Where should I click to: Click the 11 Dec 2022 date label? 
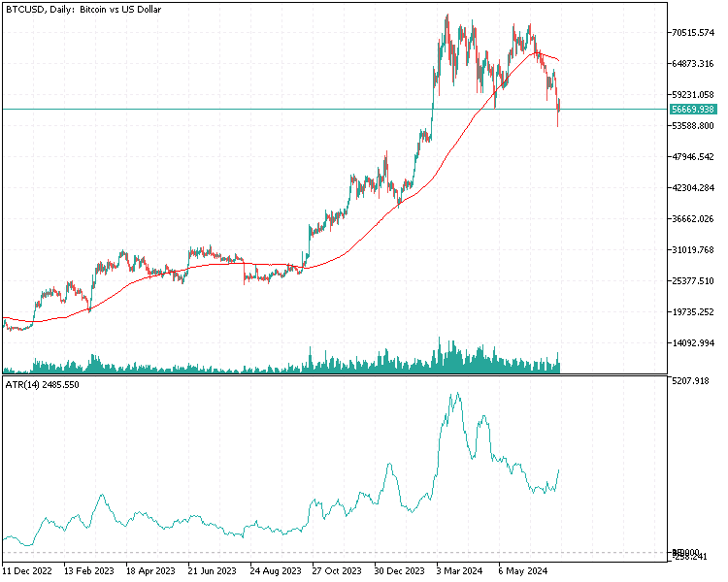(x=28, y=571)
